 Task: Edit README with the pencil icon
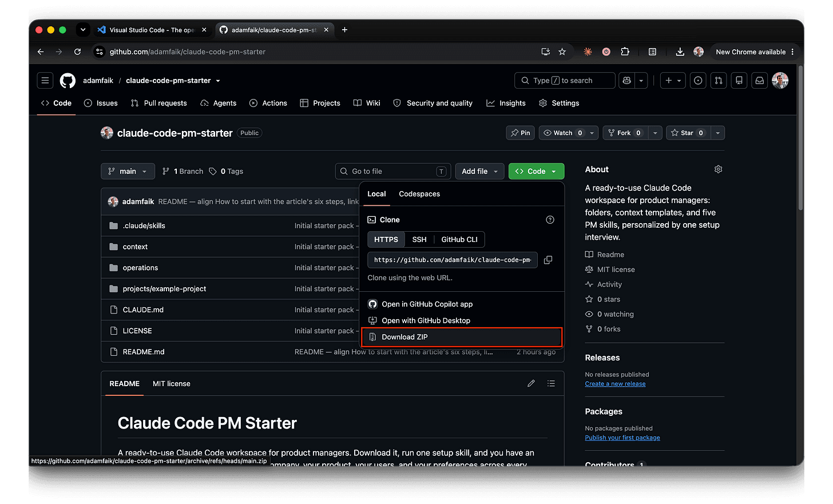pos(531,383)
